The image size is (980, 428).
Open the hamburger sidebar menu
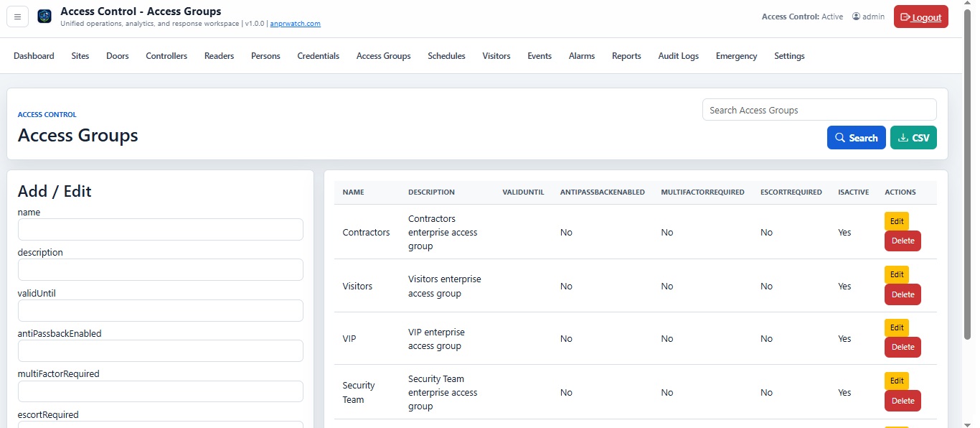point(17,17)
